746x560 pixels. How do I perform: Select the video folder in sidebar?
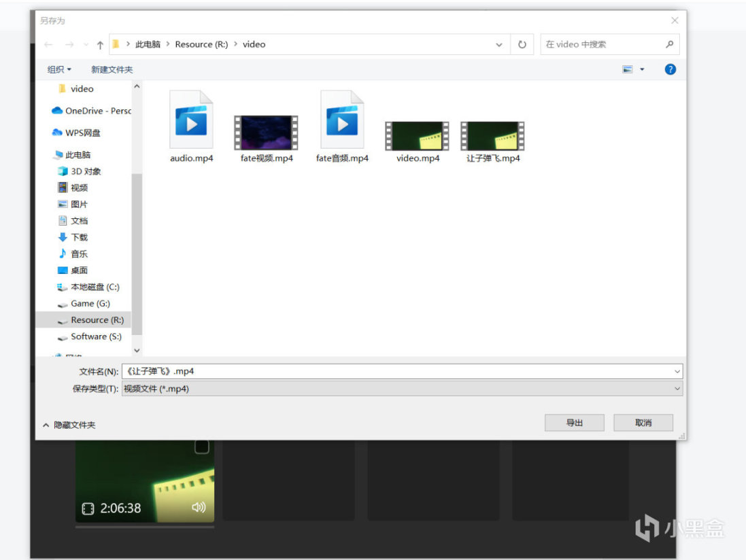click(82, 89)
